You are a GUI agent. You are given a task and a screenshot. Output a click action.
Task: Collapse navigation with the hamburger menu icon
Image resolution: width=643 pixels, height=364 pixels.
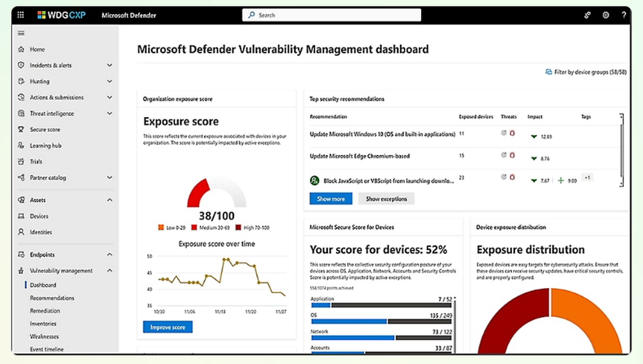pyautogui.click(x=21, y=33)
